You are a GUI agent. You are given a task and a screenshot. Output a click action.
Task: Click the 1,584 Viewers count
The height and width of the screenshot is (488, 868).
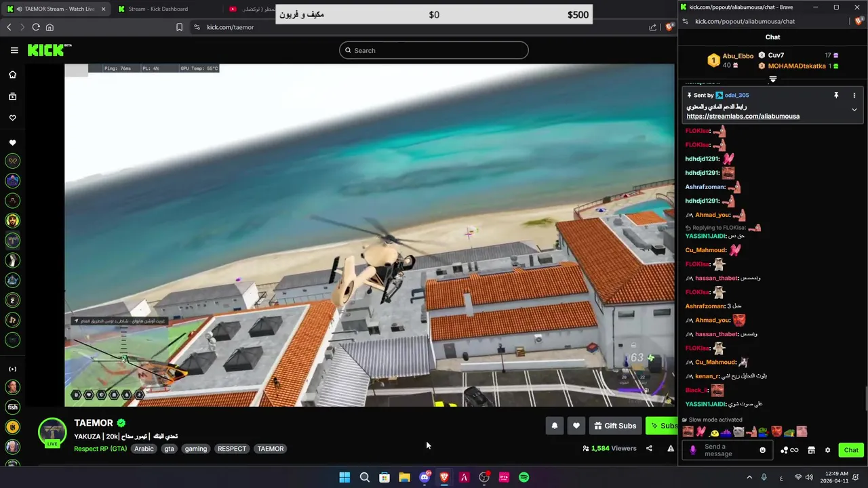click(x=610, y=448)
